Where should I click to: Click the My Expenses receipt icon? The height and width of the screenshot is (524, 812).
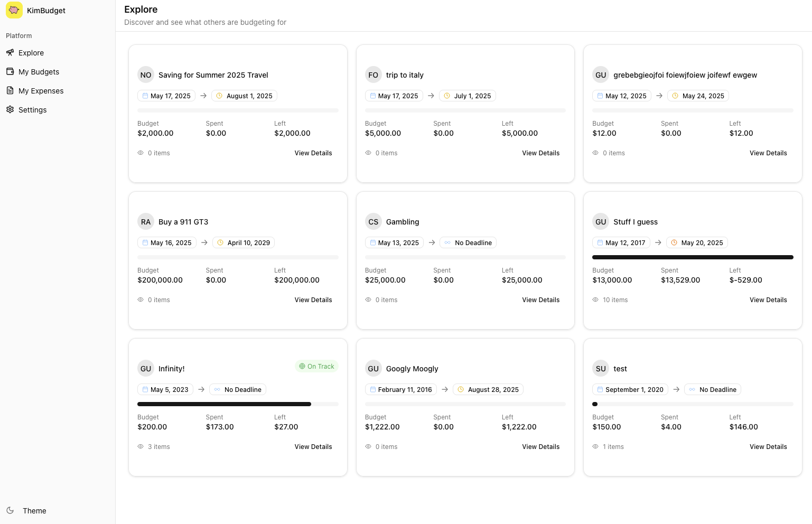coord(10,90)
